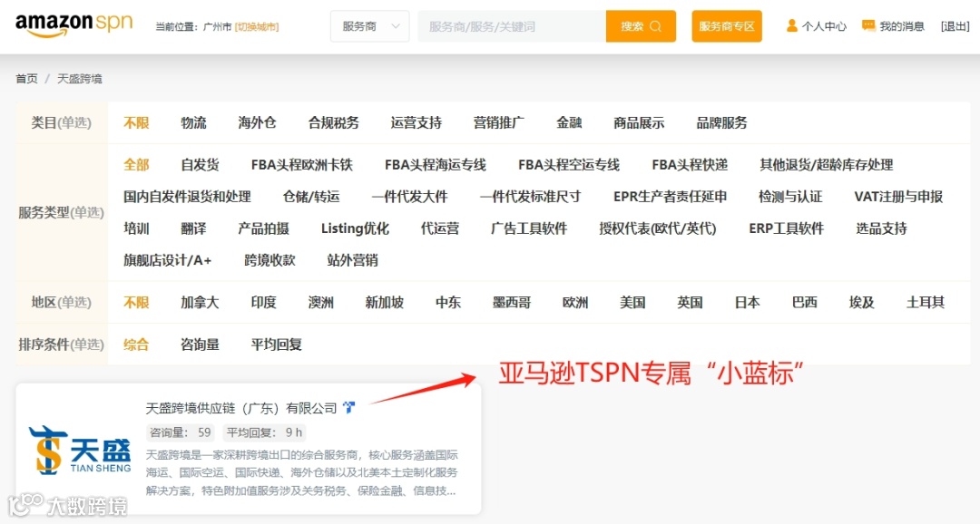Image resolution: width=980 pixels, height=524 pixels.
Task: Click 天盛跨境 in the breadcrumb
Action: [79, 79]
